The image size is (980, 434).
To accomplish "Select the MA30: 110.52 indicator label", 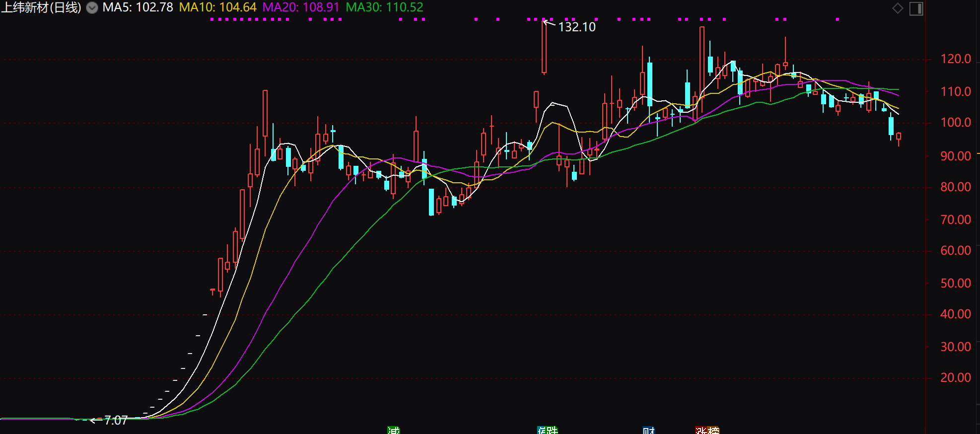I will (384, 7).
